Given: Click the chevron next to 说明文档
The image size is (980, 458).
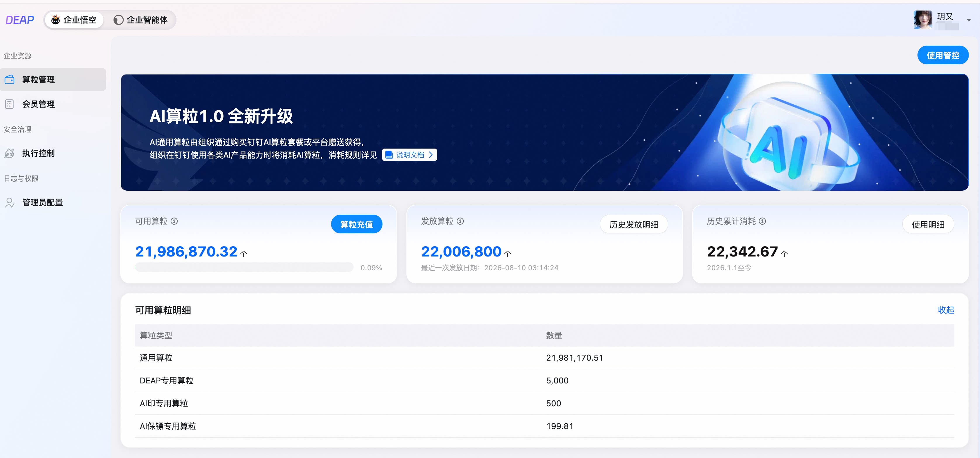Looking at the screenshot, I should tap(431, 155).
